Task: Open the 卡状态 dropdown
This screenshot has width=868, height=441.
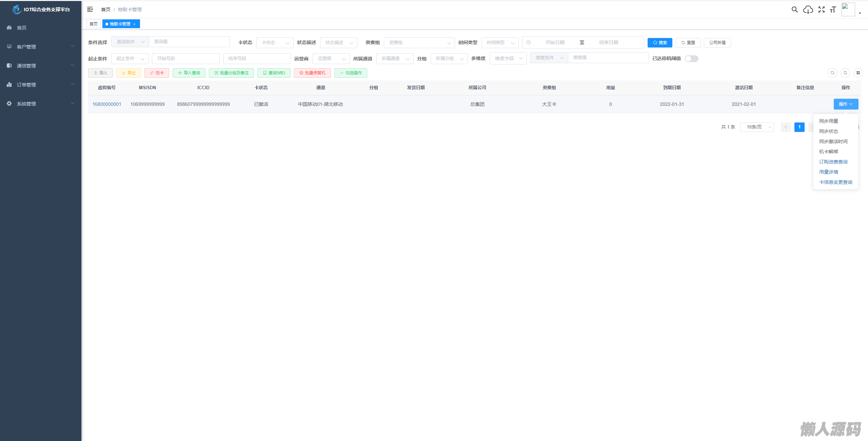Action: point(275,43)
